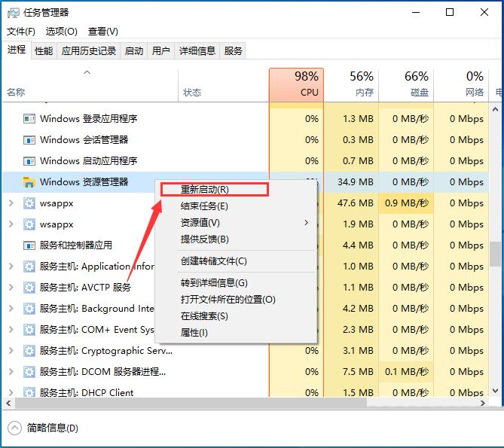This screenshot has height=448, width=504.
Task: Select 打开文件所在的位置(O) menu entry
Action: coord(237,300)
